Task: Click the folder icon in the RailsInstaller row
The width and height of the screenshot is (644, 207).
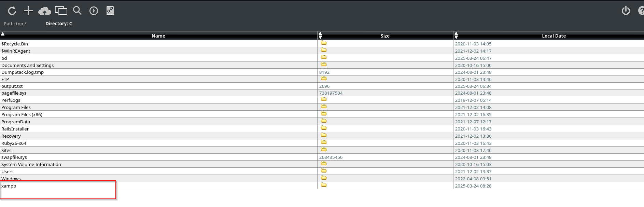Action: click(x=324, y=128)
